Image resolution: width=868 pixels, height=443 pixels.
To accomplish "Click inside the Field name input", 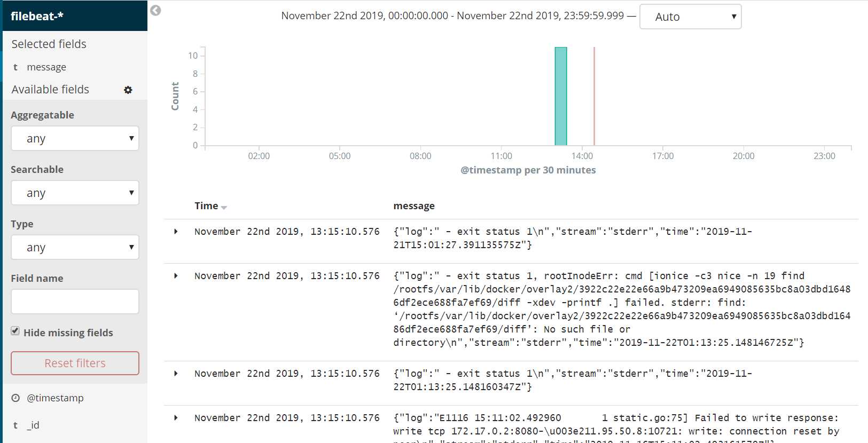I will 75,302.
